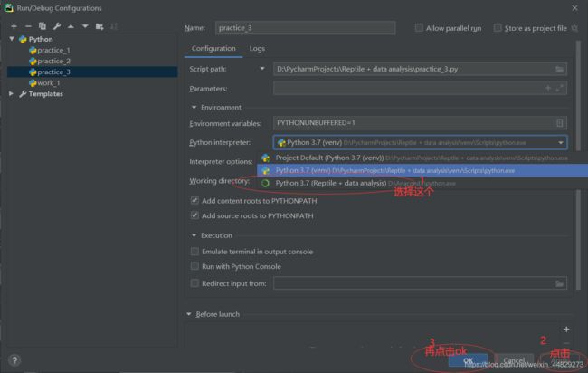Edit the Name field practice_3

tap(305, 28)
